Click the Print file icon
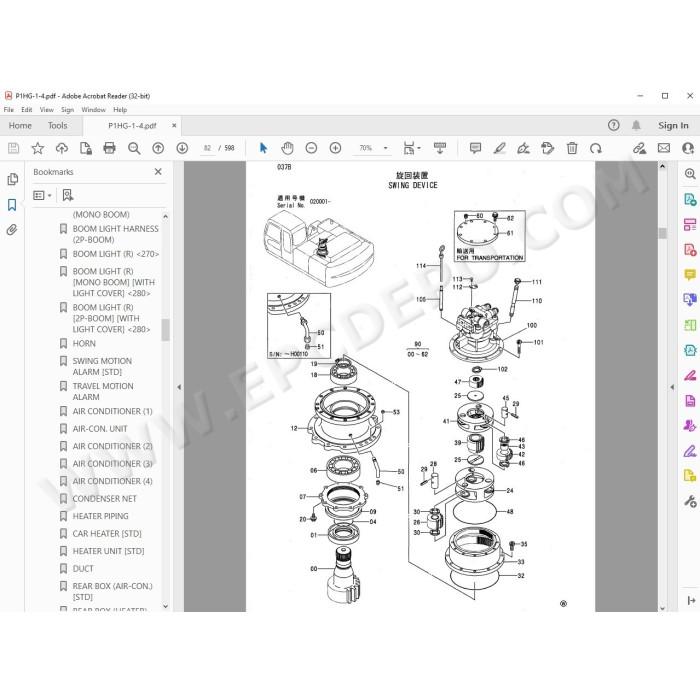Screen dimensions: 700x700 [109, 148]
